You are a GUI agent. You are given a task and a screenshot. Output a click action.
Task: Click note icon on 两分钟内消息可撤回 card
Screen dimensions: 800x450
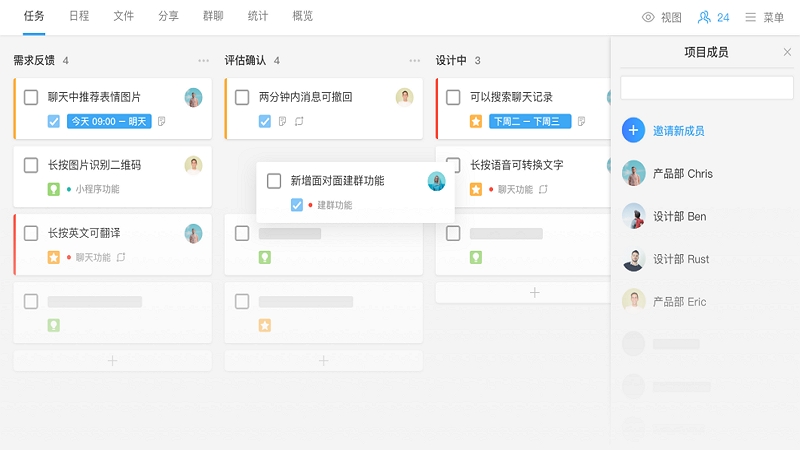click(283, 121)
